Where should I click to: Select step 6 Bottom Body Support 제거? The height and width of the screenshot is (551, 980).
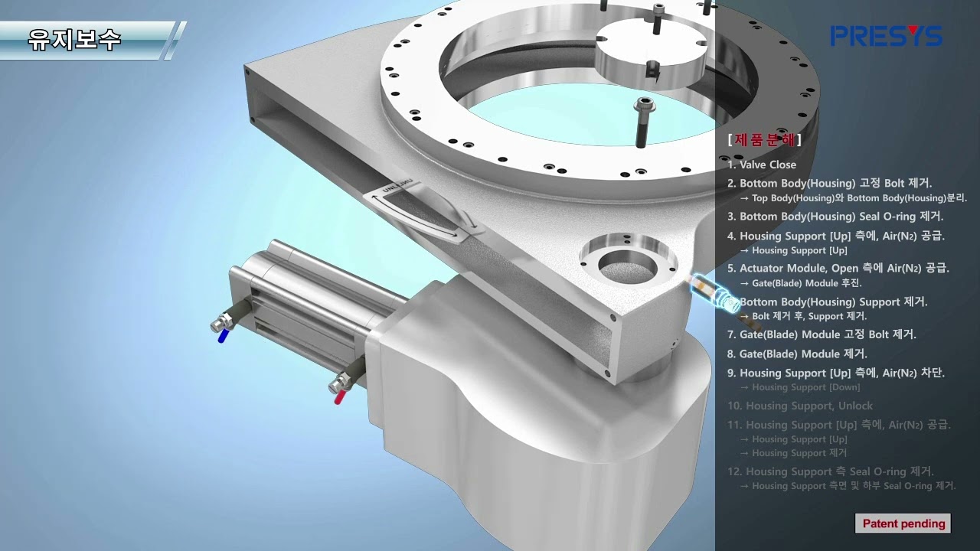[828, 302]
